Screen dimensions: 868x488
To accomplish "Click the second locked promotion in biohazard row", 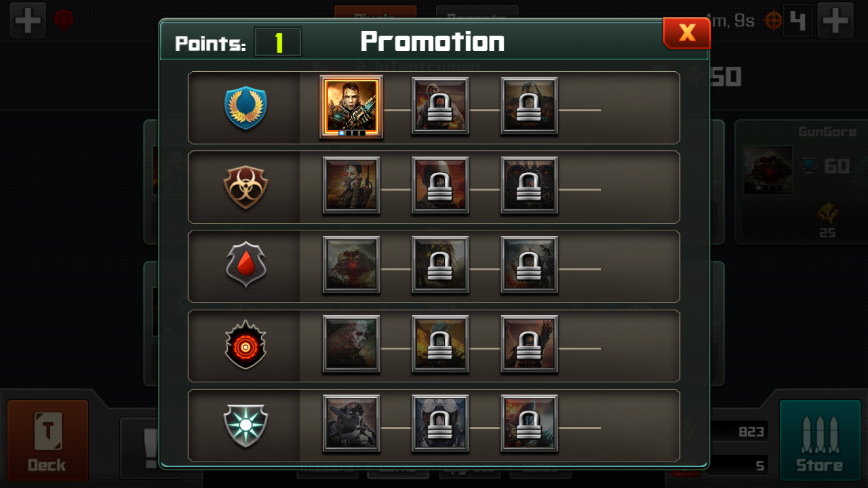I will click(x=440, y=186).
